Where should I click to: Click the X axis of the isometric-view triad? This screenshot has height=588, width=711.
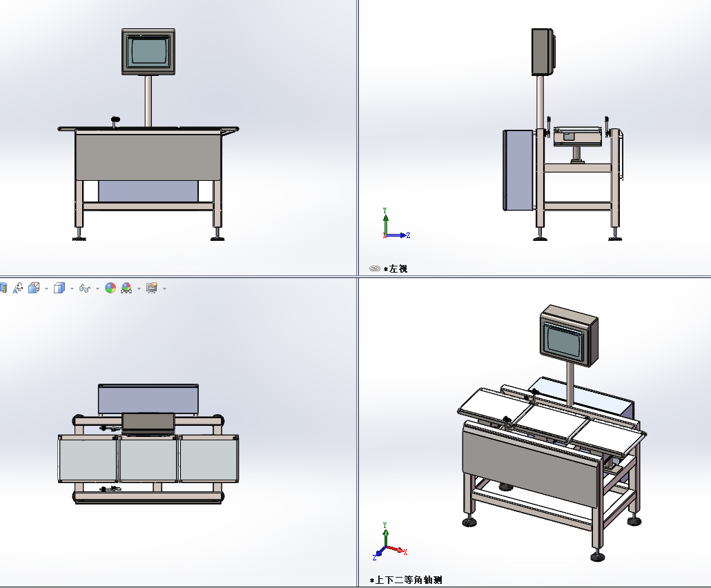coord(397,550)
